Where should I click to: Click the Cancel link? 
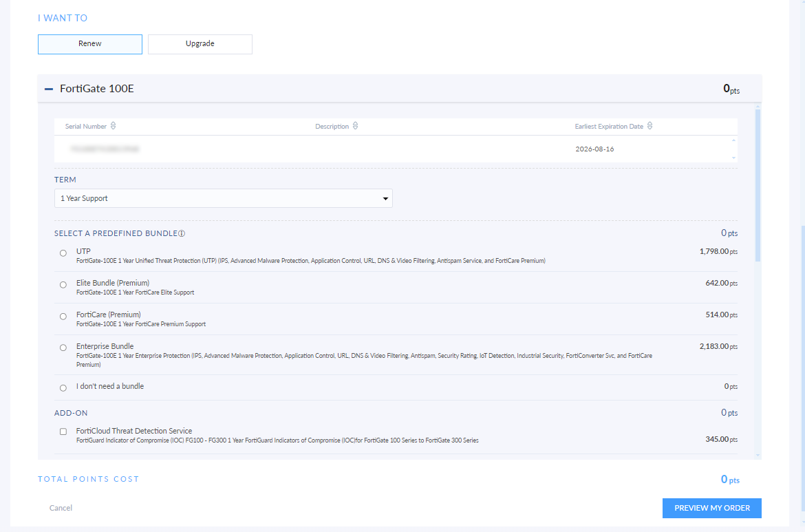(x=61, y=508)
